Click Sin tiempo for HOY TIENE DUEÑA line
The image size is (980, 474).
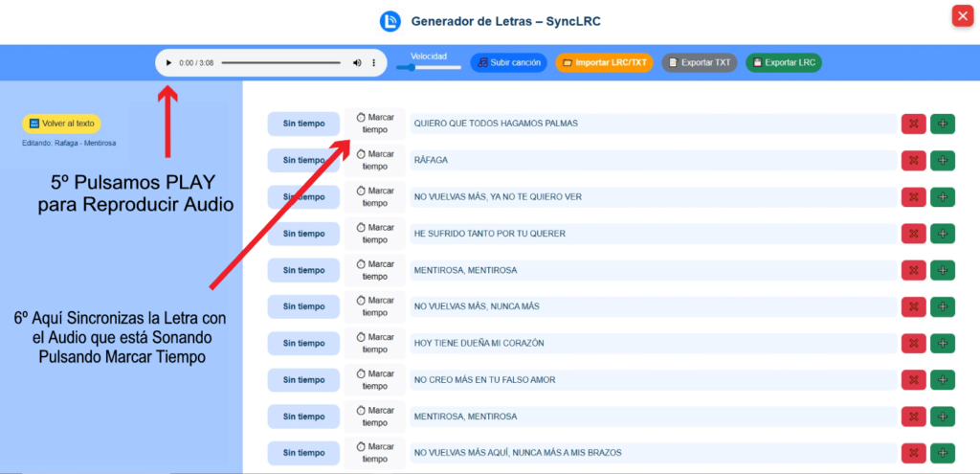303,344
